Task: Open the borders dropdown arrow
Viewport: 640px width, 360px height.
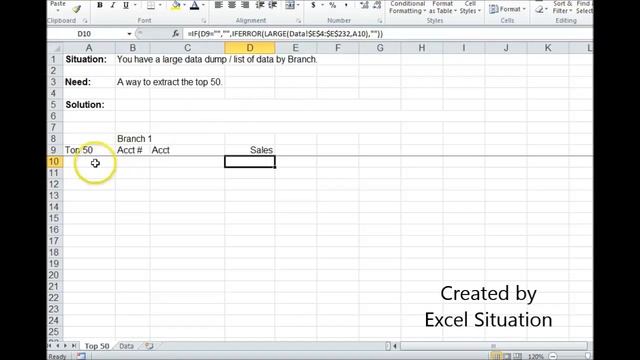Action: click(160, 5)
